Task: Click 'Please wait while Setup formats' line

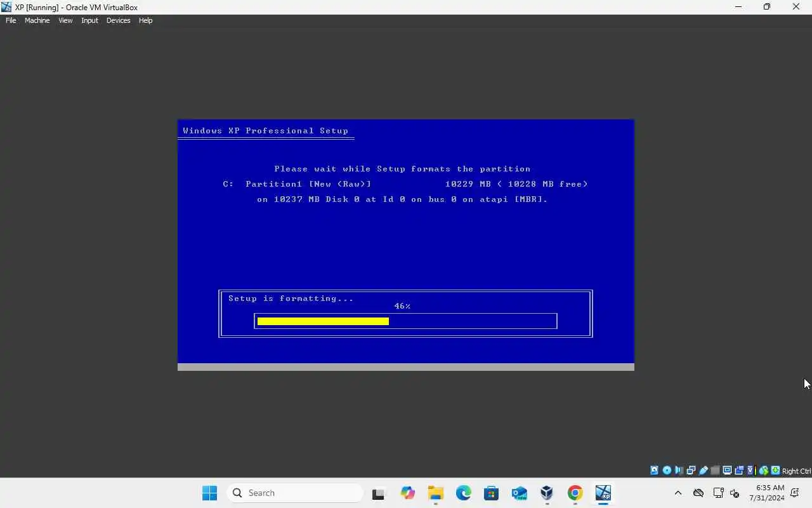Action: pos(402,169)
